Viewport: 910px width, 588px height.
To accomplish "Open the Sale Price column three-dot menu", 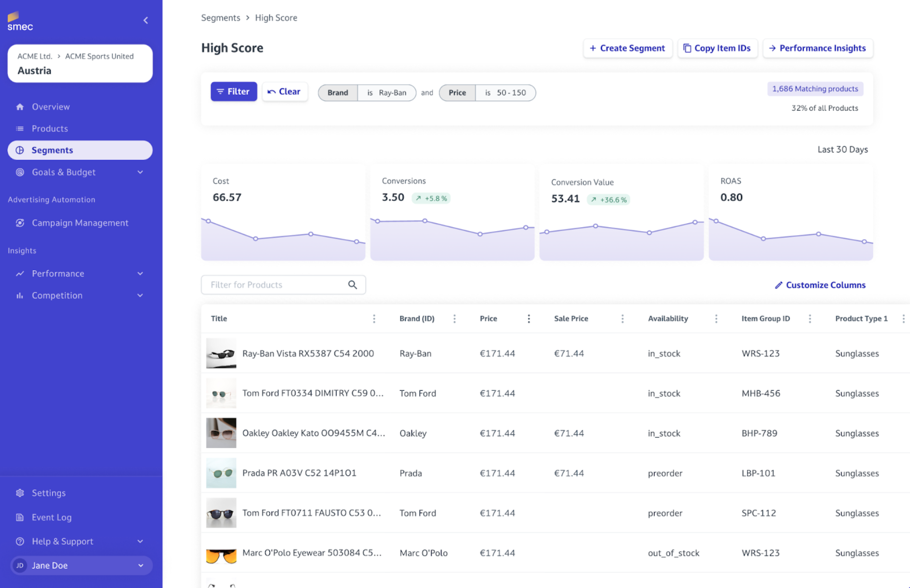I will 622,319.
